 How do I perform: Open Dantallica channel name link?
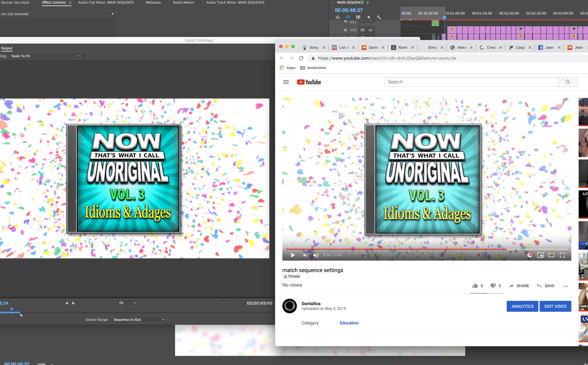click(311, 303)
